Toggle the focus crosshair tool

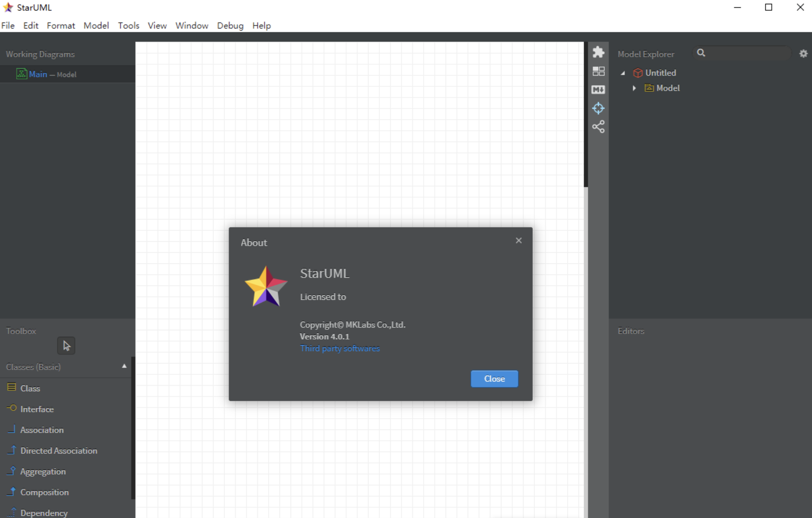598,108
